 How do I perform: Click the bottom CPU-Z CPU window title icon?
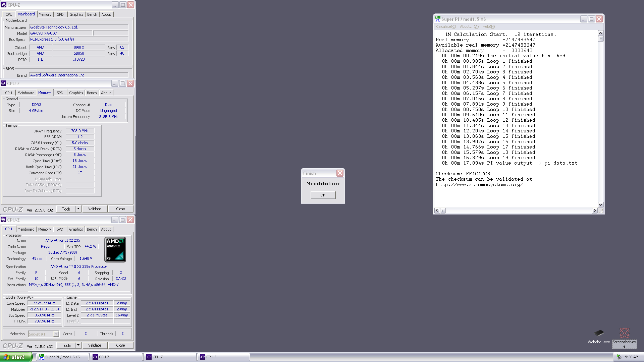pos(3,220)
